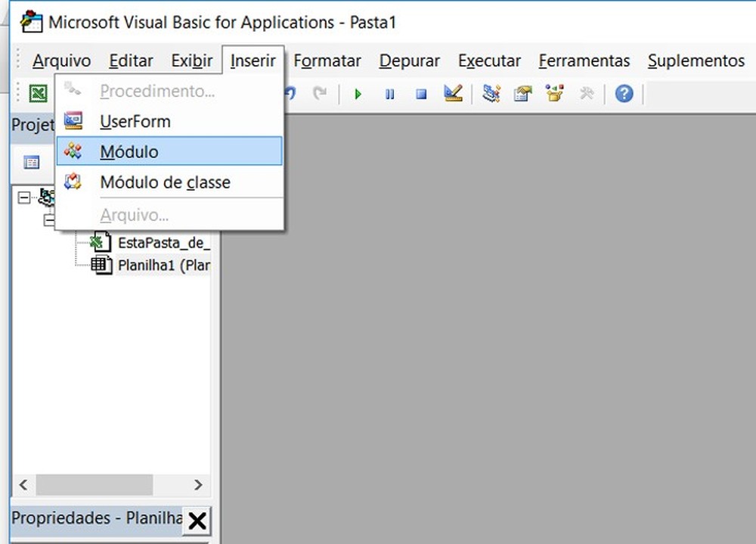756x544 pixels.
Task: Run the macro with the green play icon
Action: pyautogui.click(x=357, y=93)
